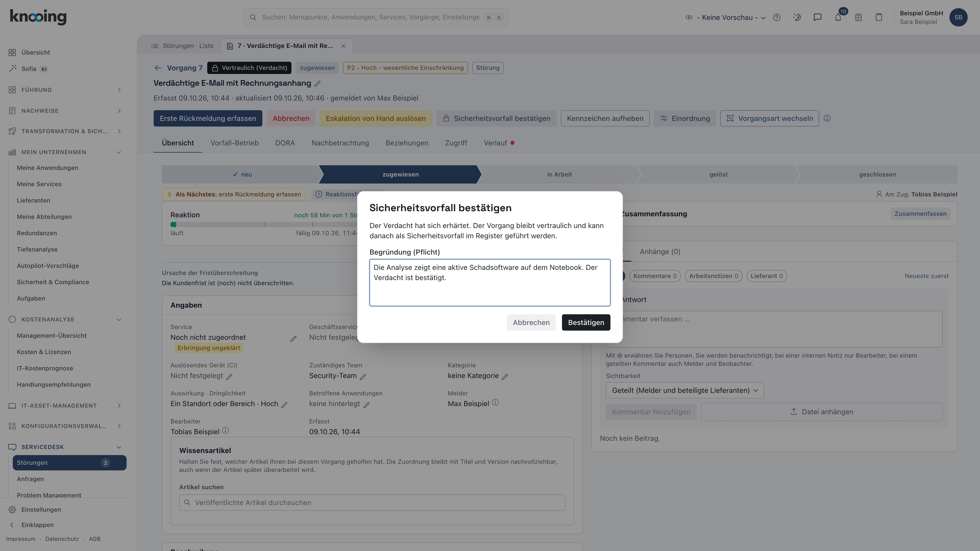Click Erste Rückmeldung erfassen button

[208, 118]
